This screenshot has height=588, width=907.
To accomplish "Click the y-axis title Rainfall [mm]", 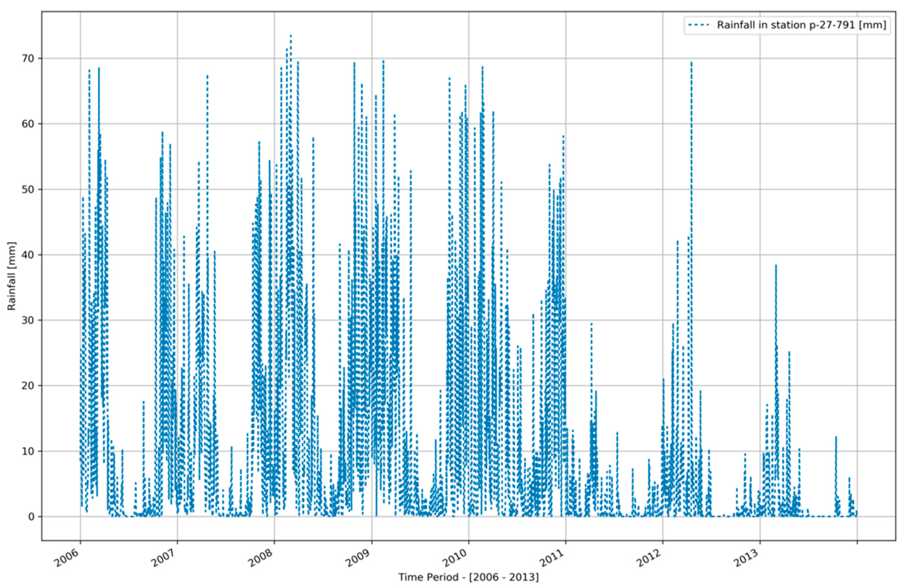I will click(x=12, y=276).
